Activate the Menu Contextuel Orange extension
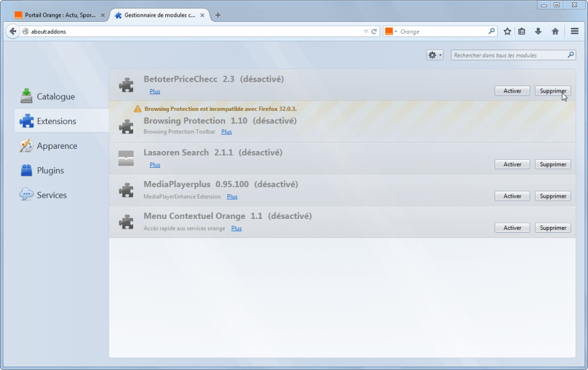Image resolution: width=588 pixels, height=370 pixels. (x=512, y=228)
